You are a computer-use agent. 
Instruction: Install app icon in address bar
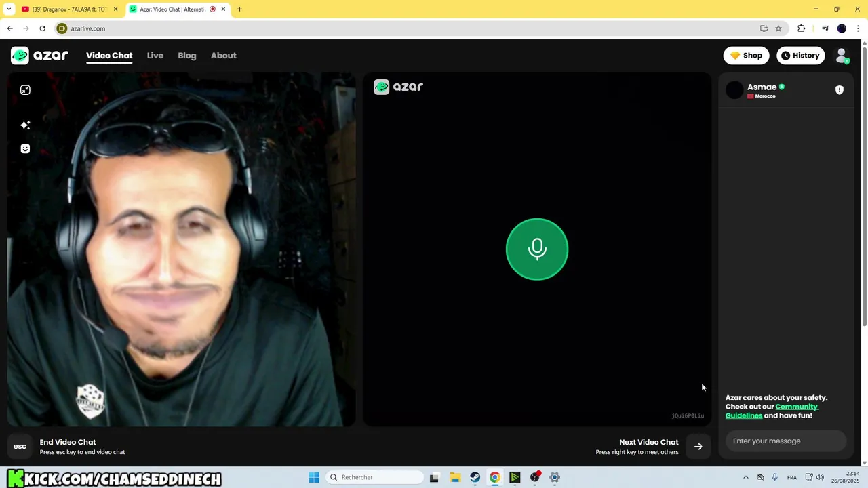point(764,28)
